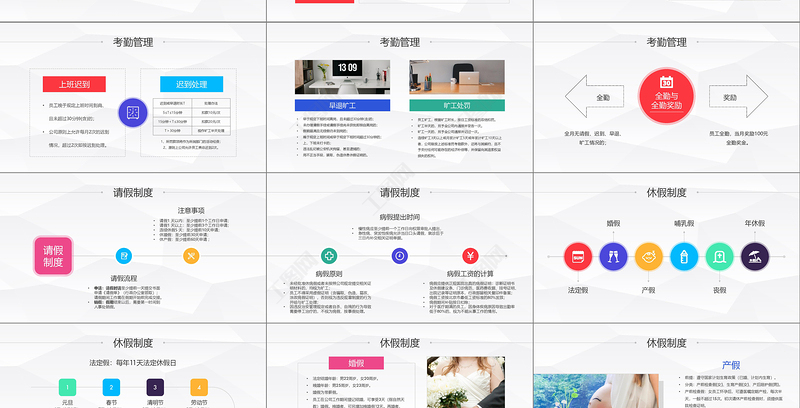Screen dimensions: 800x408
Task: Click the pink 请假制度 rounded square
Action: click(x=53, y=256)
